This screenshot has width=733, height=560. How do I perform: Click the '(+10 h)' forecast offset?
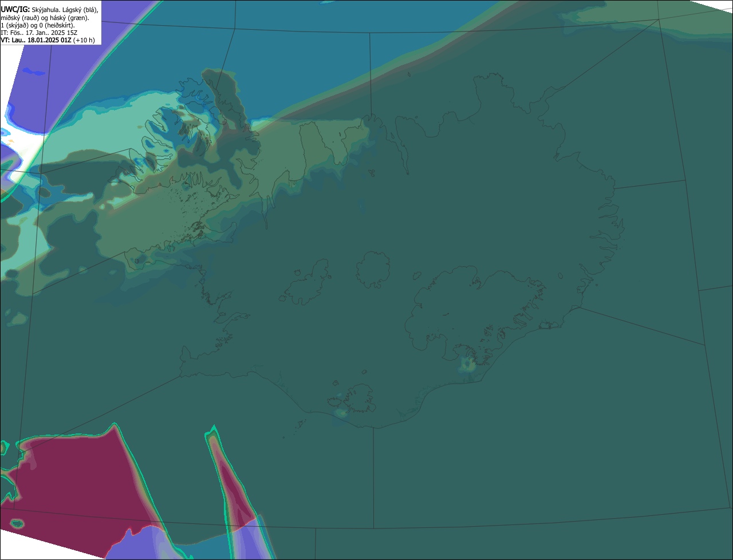[x=84, y=40]
